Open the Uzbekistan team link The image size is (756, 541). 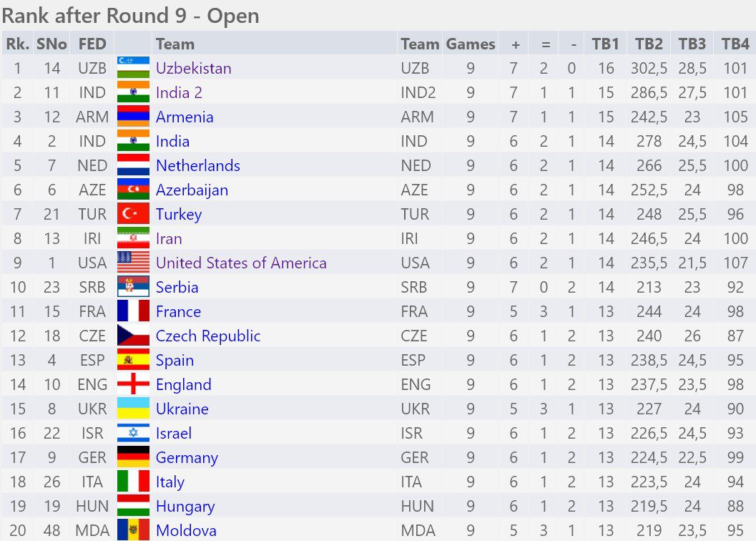193,68
